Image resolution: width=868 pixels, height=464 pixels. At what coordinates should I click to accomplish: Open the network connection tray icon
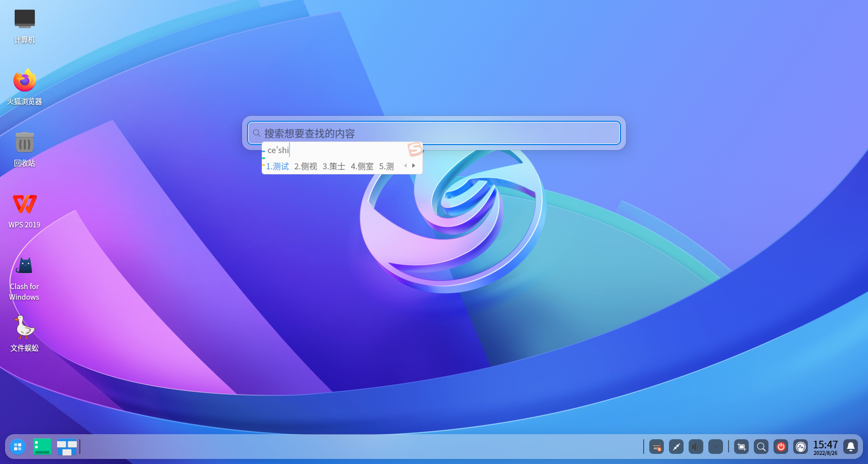[676, 447]
